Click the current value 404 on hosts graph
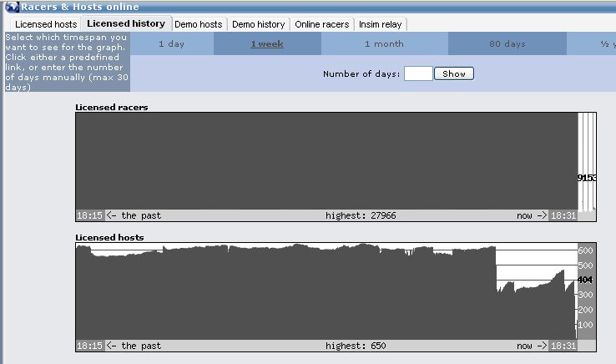Viewport: 616px width, 364px height. click(585, 280)
